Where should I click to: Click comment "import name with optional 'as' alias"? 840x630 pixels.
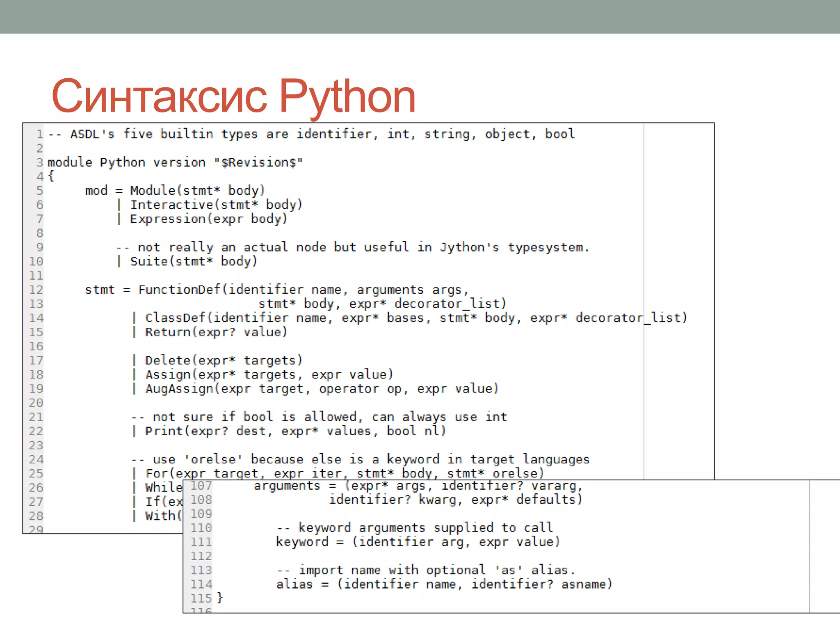426,571
